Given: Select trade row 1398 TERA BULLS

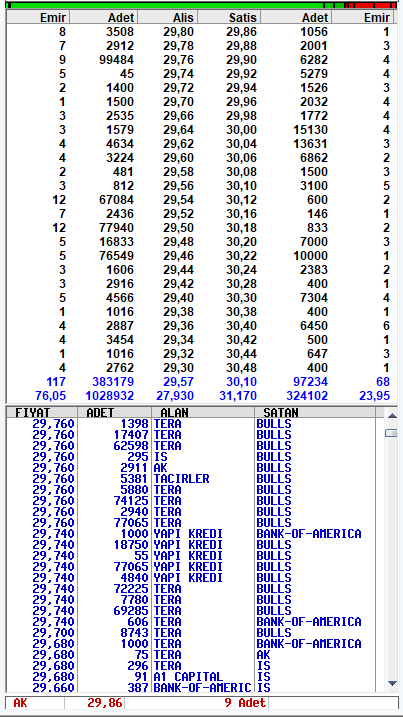Looking at the screenshot, I should click(x=191, y=424).
